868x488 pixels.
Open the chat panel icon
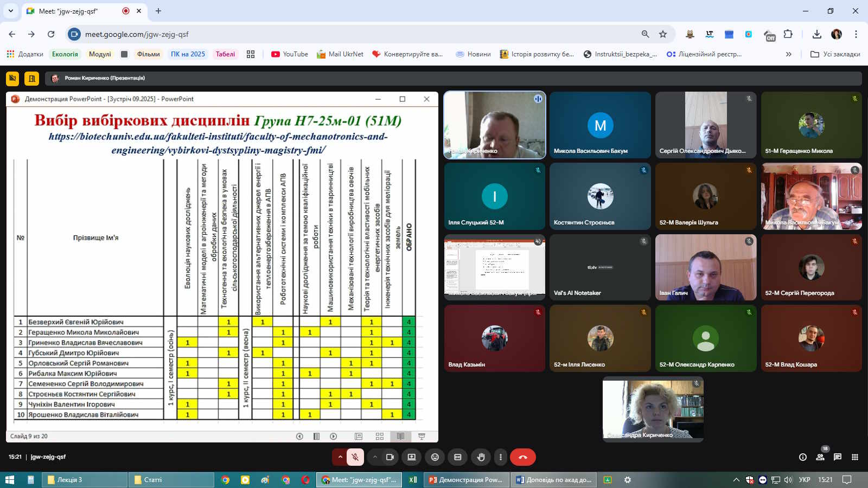pos(838,457)
